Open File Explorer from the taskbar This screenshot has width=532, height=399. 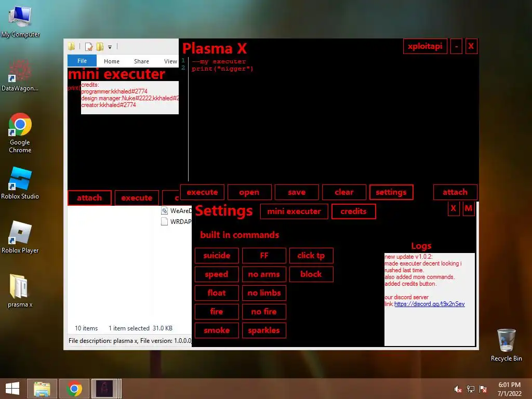[x=42, y=389]
